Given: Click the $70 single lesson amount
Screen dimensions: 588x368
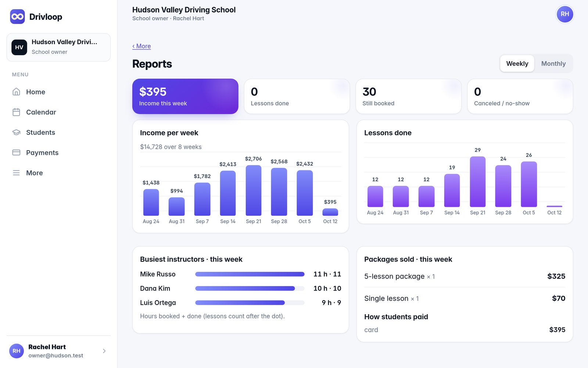Looking at the screenshot, I should [559, 298].
